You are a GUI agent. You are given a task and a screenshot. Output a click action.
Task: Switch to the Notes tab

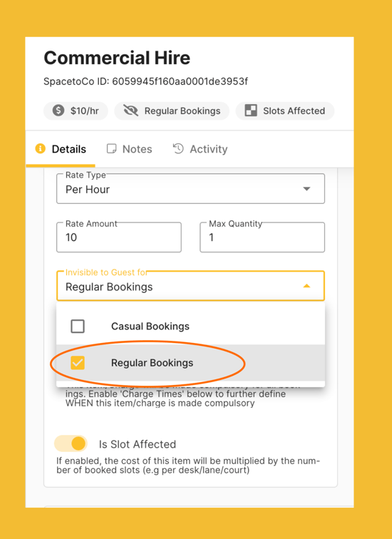(x=129, y=149)
